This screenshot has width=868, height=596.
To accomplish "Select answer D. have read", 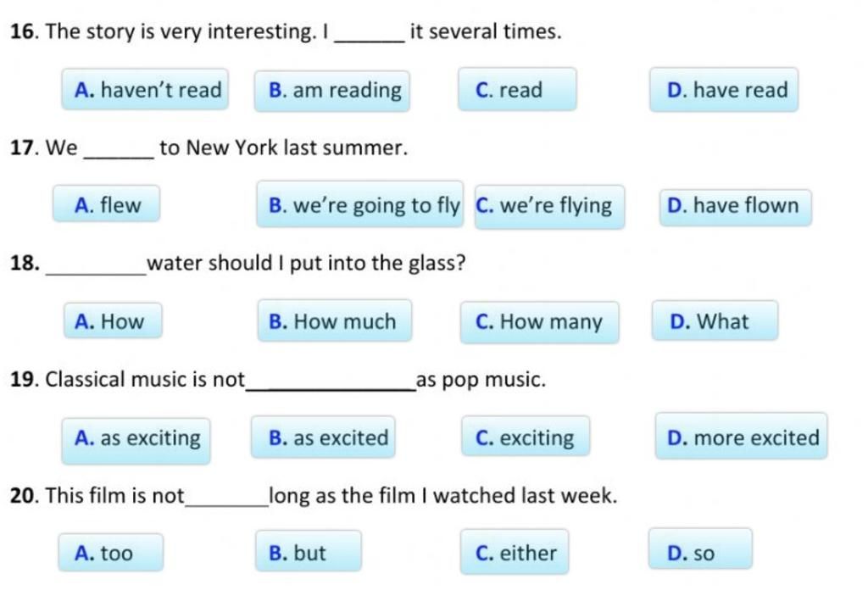I will 724,90.
